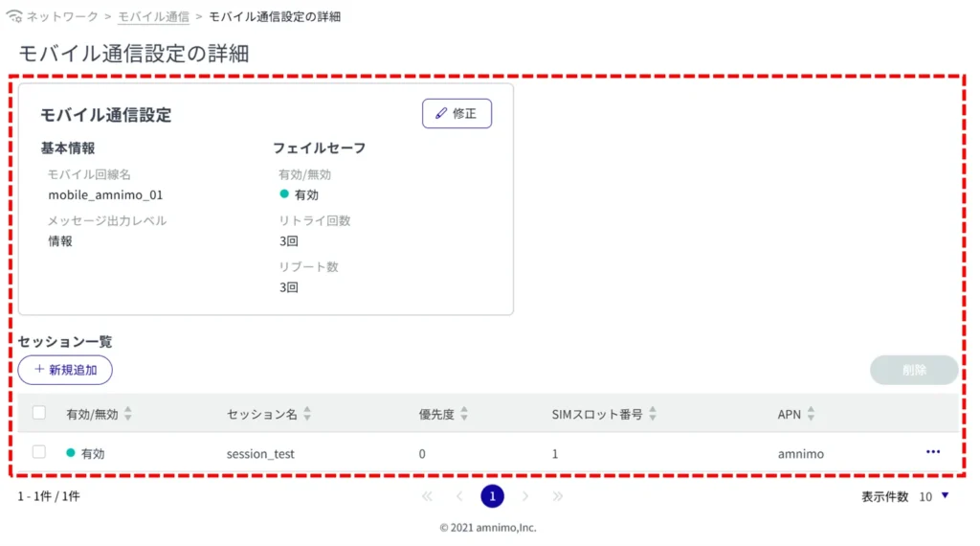Sort by SIMスロット番号 column arrows

click(655, 414)
